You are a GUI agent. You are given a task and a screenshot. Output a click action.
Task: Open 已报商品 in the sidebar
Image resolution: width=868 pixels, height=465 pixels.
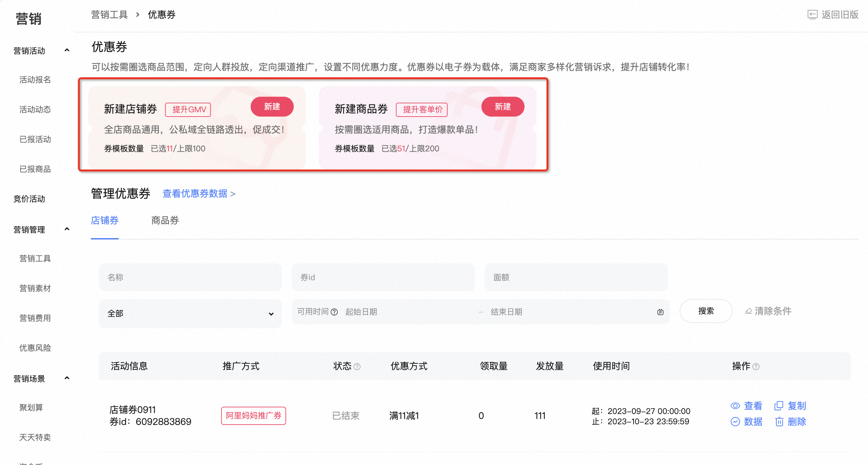pyautogui.click(x=35, y=169)
